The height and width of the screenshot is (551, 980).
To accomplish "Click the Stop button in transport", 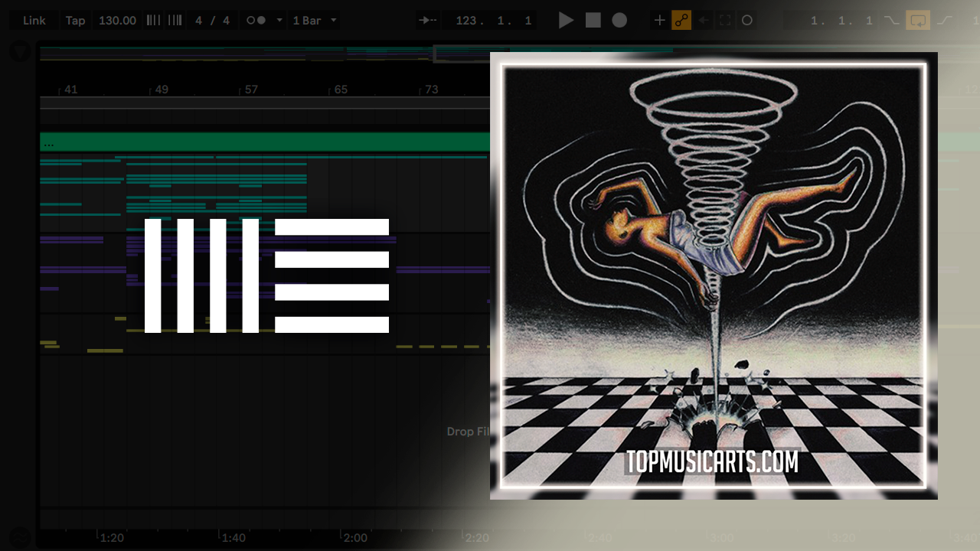I will 593,21.
